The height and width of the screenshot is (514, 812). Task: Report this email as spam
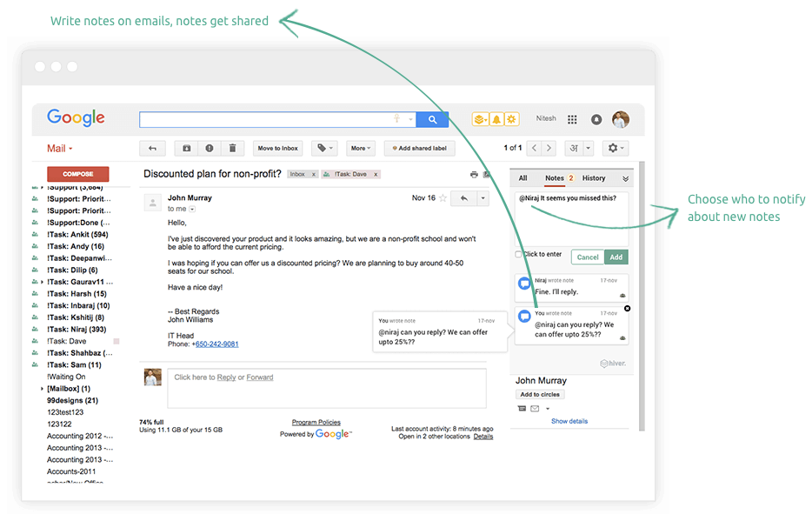[x=210, y=148]
